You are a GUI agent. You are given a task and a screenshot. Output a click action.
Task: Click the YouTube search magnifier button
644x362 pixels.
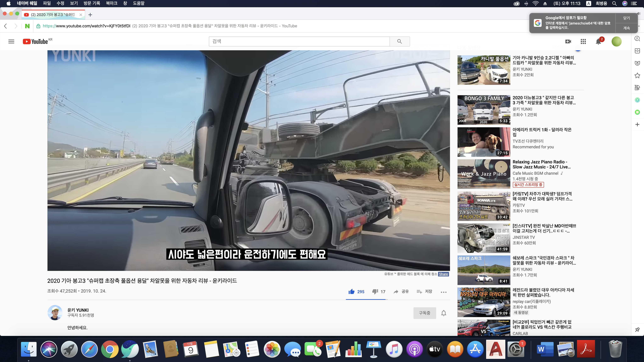[400, 41]
